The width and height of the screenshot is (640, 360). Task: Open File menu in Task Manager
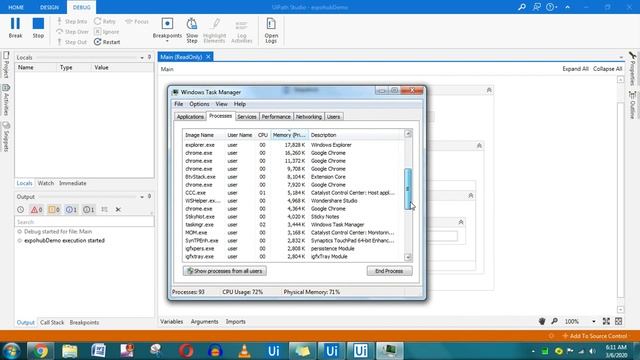[178, 104]
